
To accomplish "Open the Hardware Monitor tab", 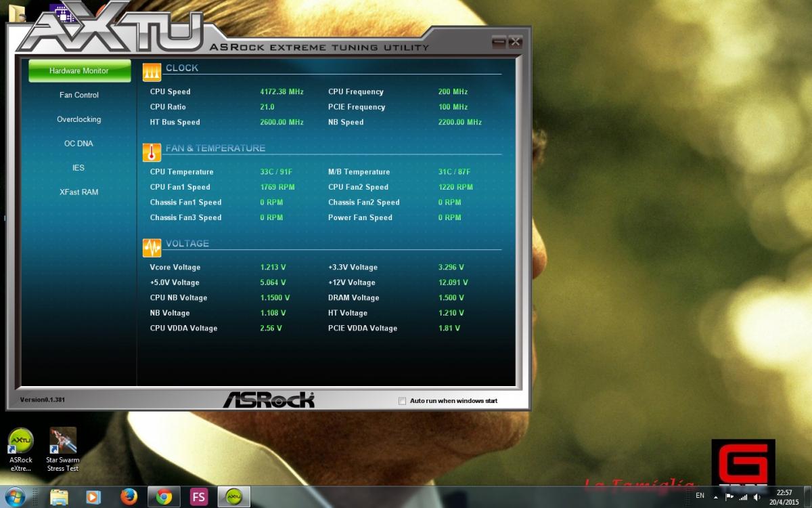I will 79,70.
